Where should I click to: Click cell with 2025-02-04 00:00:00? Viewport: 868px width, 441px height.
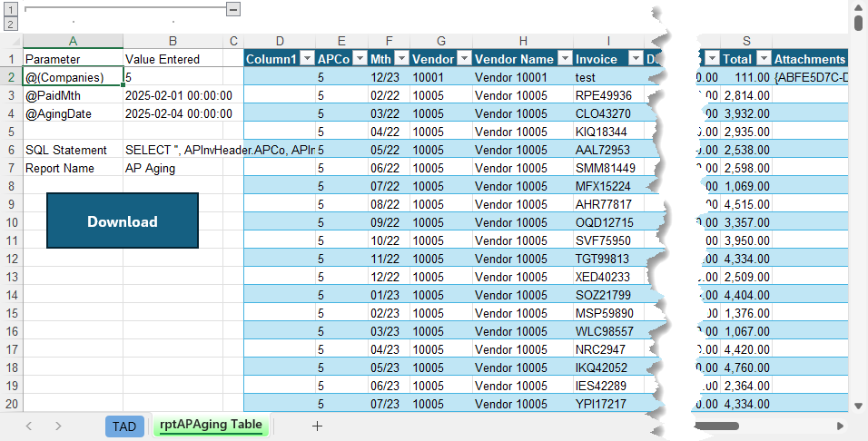pyautogui.click(x=173, y=113)
